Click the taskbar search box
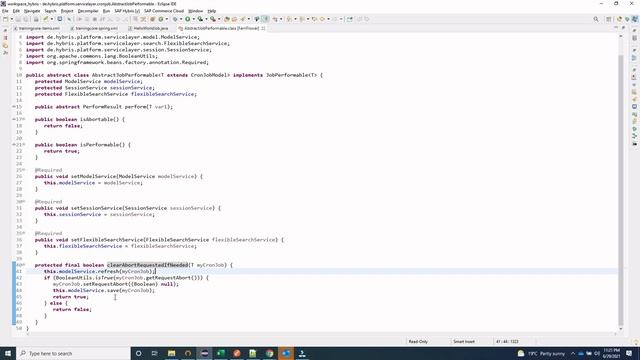 (73, 353)
